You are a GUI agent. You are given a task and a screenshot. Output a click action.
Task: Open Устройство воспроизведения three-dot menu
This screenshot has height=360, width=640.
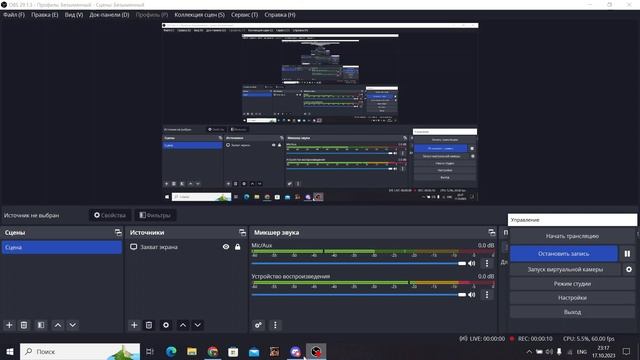tap(487, 294)
